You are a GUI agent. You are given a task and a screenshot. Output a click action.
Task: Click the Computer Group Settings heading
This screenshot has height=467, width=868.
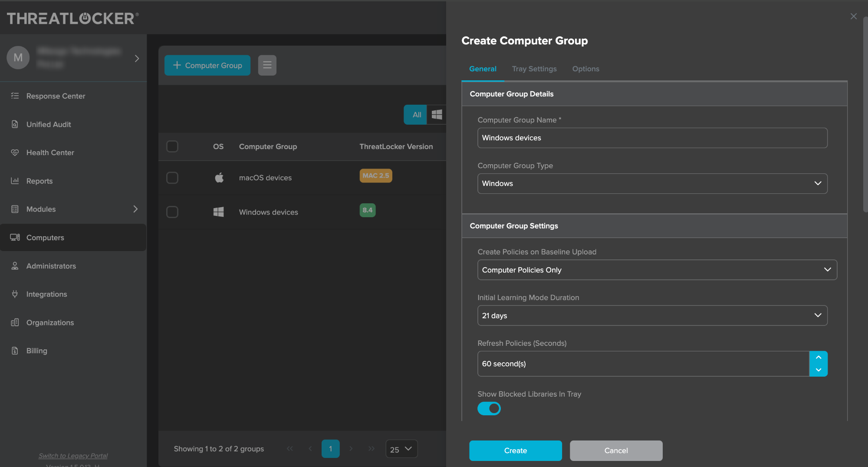[x=513, y=226]
